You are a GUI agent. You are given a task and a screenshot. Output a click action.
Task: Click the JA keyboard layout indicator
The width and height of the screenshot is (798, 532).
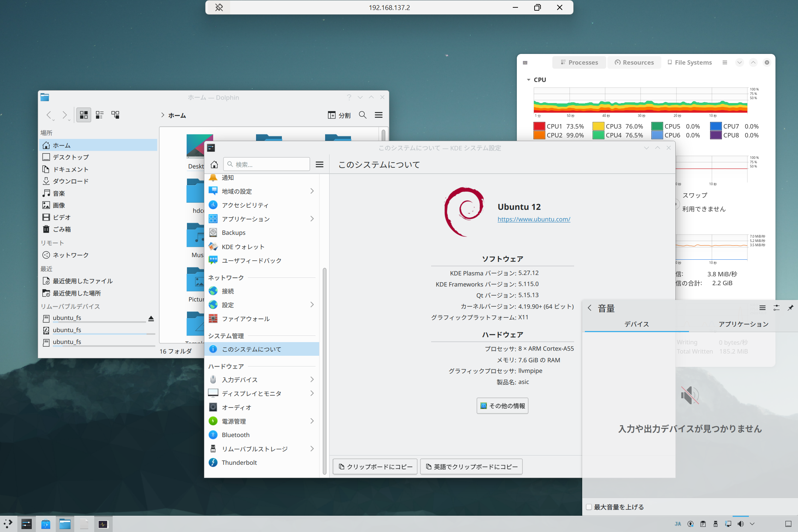click(x=678, y=524)
